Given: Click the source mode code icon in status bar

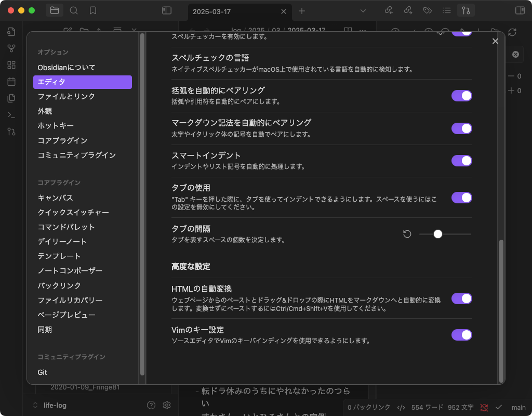Looking at the screenshot, I should pyautogui.click(x=401, y=408).
